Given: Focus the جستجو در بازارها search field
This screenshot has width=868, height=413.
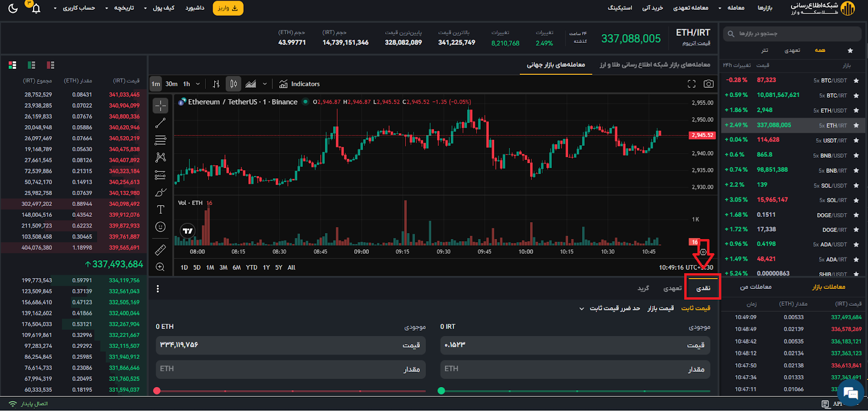Looking at the screenshot, I should tap(792, 34).
